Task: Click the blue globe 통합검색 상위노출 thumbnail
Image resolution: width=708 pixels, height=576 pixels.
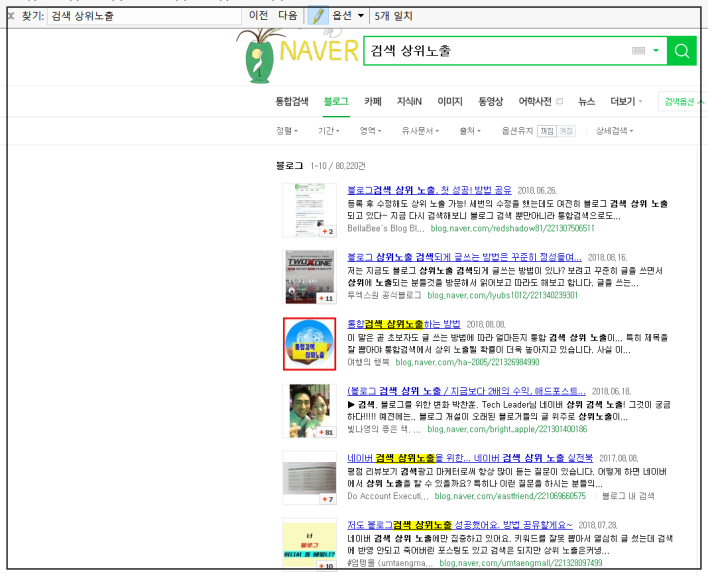Action: tap(309, 344)
